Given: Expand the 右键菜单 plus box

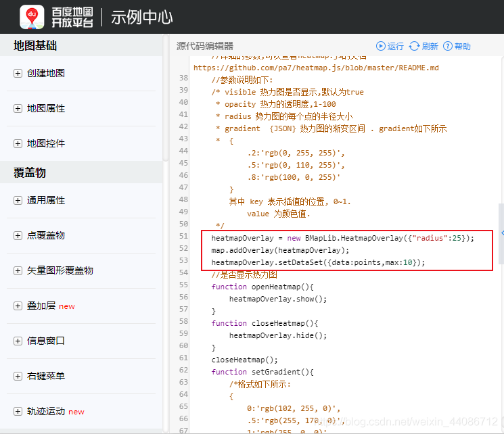Looking at the screenshot, I should 18,376.
